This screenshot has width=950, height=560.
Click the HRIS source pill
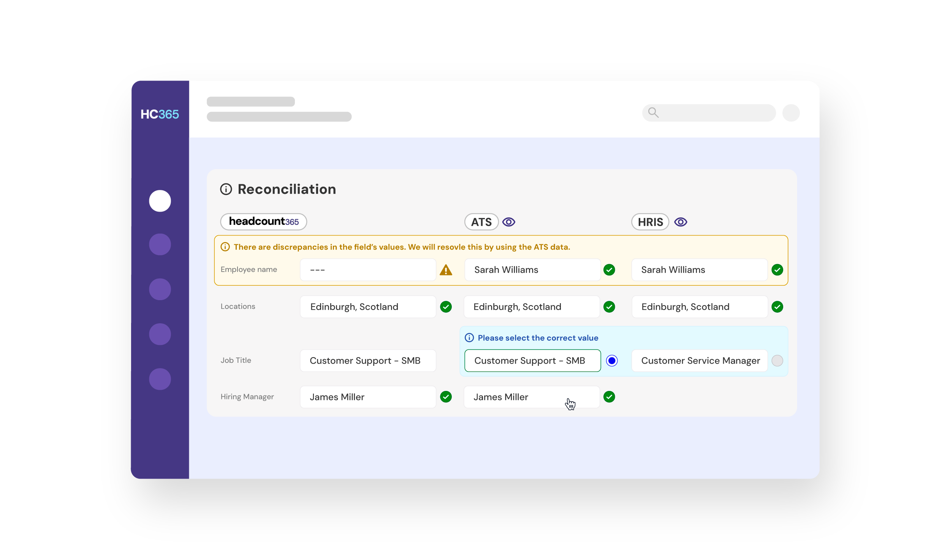click(x=650, y=222)
